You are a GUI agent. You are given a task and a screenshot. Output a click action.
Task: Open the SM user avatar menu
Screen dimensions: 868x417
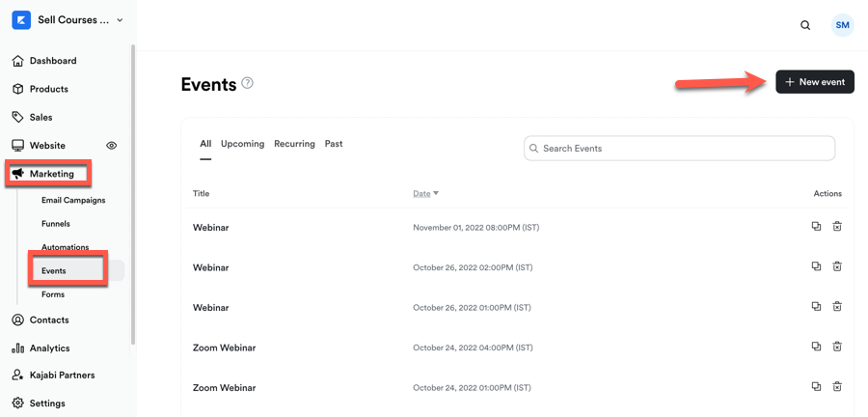click(842, 25)
